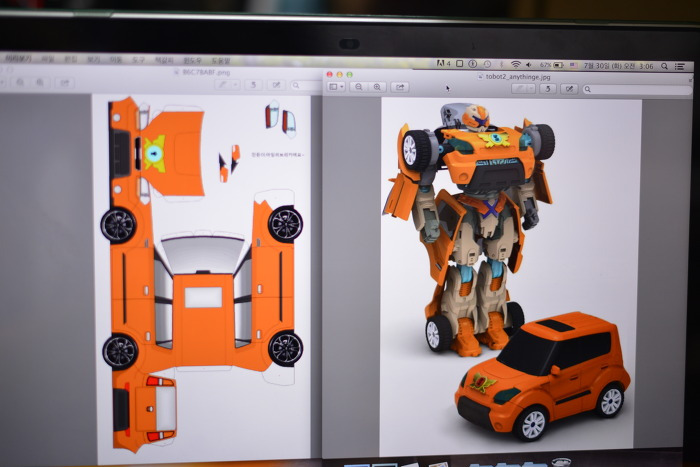Image resolution: width=700 pixels, height=467 pixels.
Task: Open the battery status showing 67%
Action: click(552, 65)
